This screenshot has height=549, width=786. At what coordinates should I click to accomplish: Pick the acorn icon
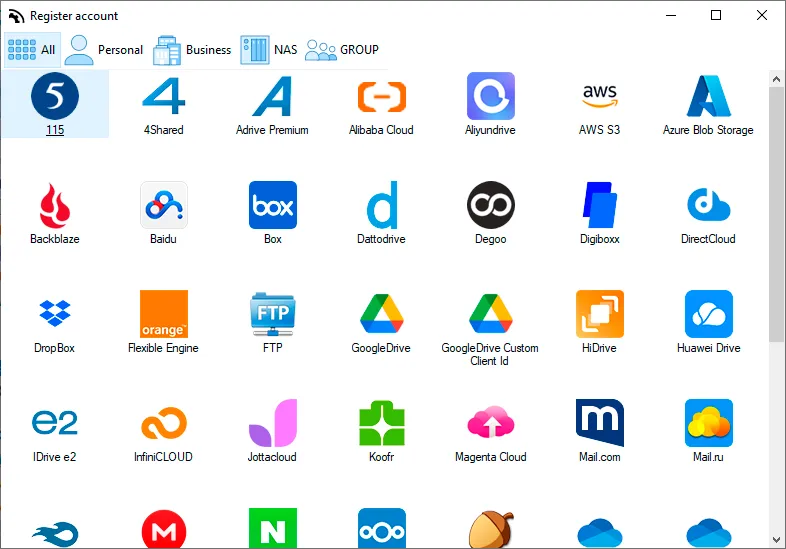click(491, 529)
